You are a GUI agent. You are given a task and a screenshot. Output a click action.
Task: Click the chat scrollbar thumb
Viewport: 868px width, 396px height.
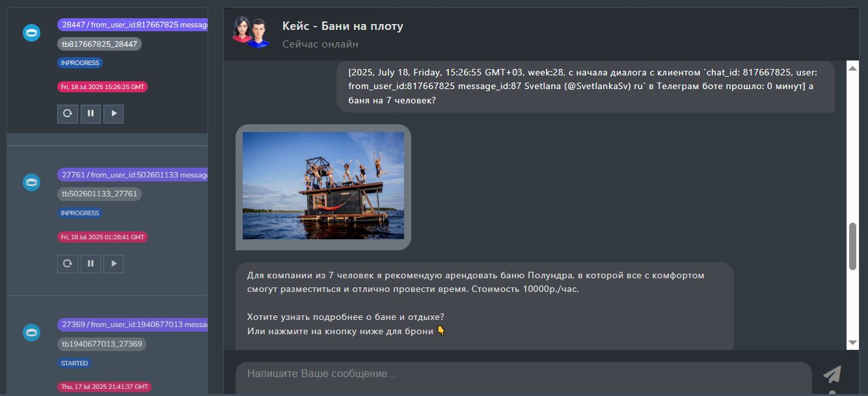coord(852,246)
